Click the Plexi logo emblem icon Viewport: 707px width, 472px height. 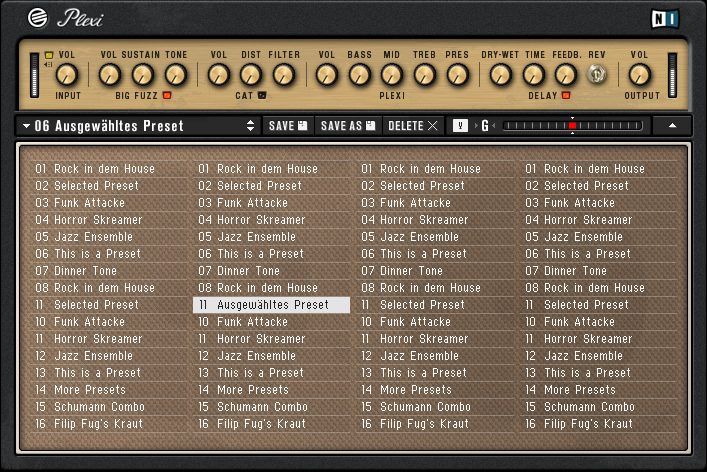[37, 18]
